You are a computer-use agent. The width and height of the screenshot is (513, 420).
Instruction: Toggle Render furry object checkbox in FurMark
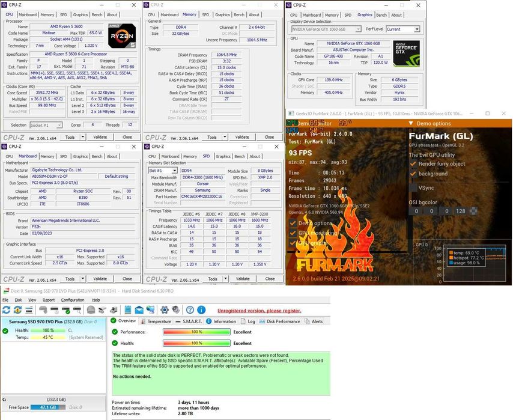click(x=413, y=163)
